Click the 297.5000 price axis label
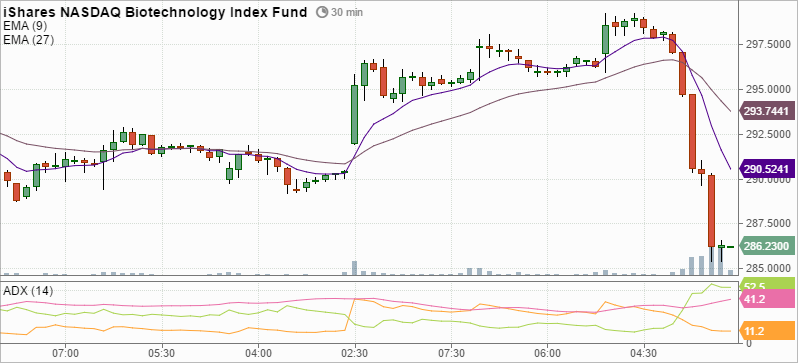Screen dimensions: 798x363 768,45
